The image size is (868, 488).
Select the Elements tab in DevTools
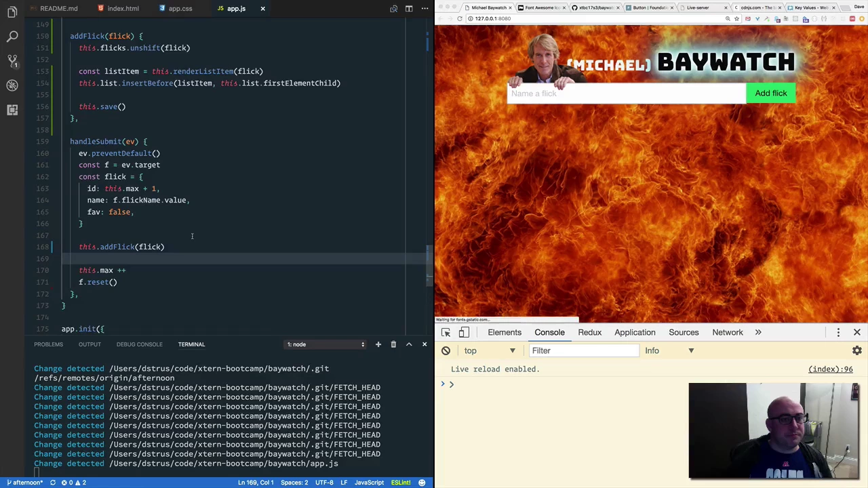[505, 332]
